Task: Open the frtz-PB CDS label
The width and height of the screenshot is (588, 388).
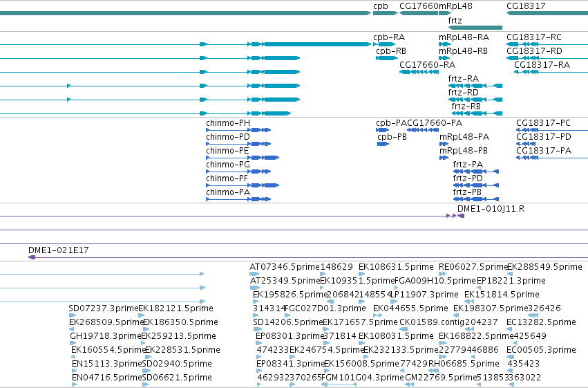Action: coord(467,192)
